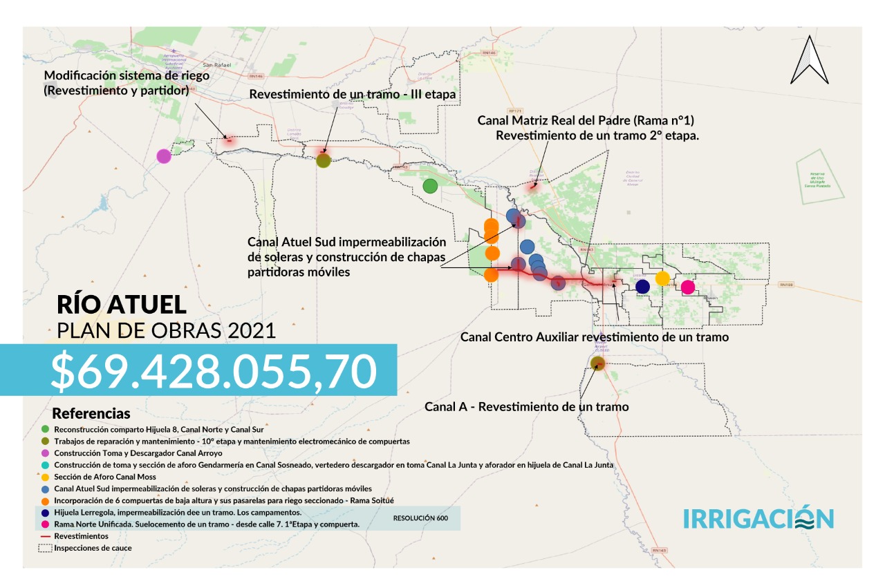Select the dashed Inspecciones de cauce legend box
The image size is (885, 588).
(45, 548)
